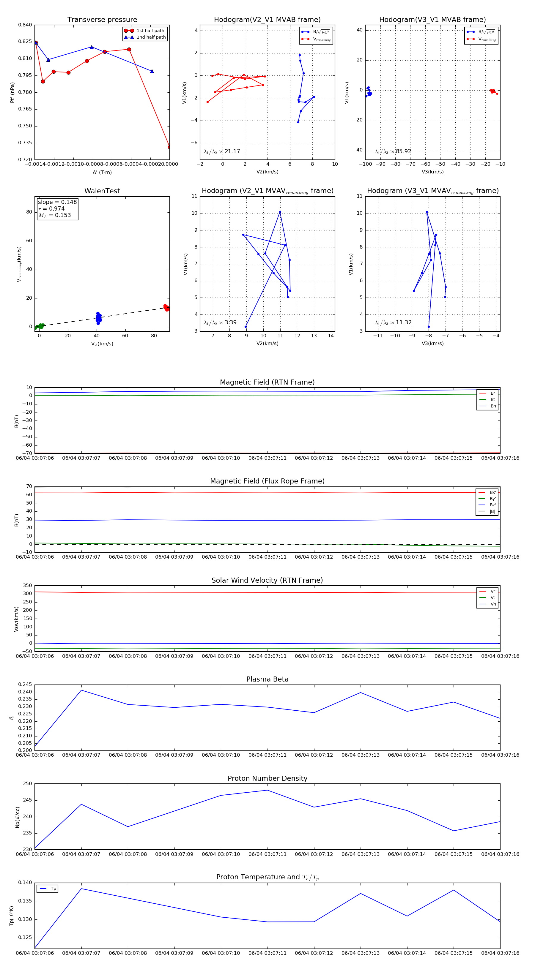This screenshot has width=535, height=980.
Task: Click the 'Np(#/cc)' y-axis label
Action: [x=17, y=817]
